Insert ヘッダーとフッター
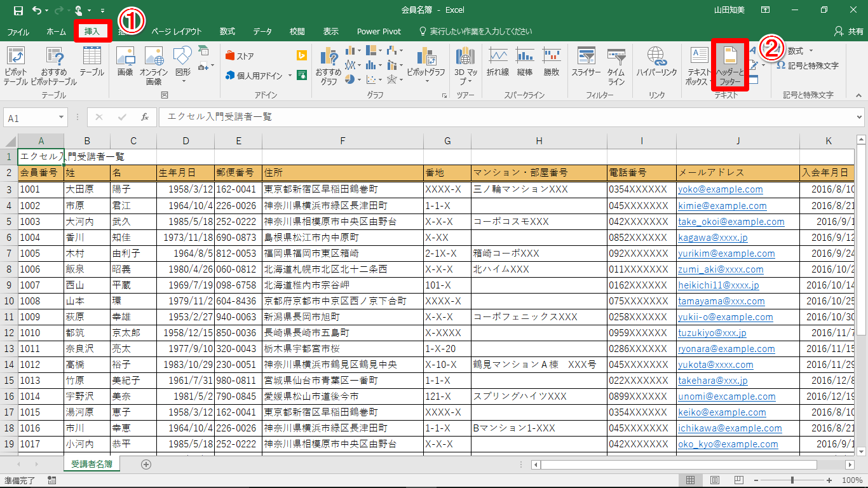This screenshot has height=488, width=868. pos(729,66)
